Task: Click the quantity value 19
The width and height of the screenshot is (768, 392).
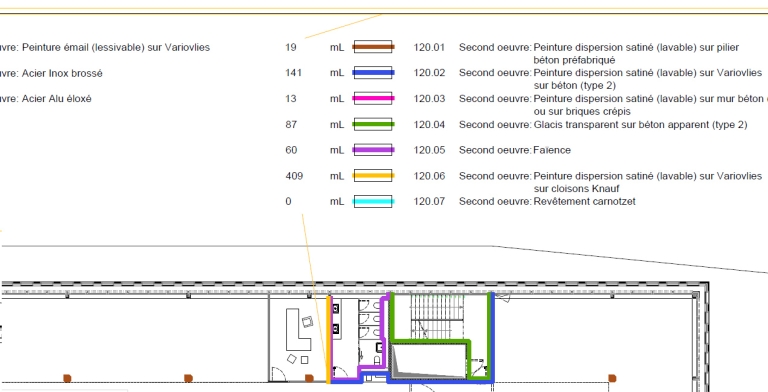Action: coord(290,48)
